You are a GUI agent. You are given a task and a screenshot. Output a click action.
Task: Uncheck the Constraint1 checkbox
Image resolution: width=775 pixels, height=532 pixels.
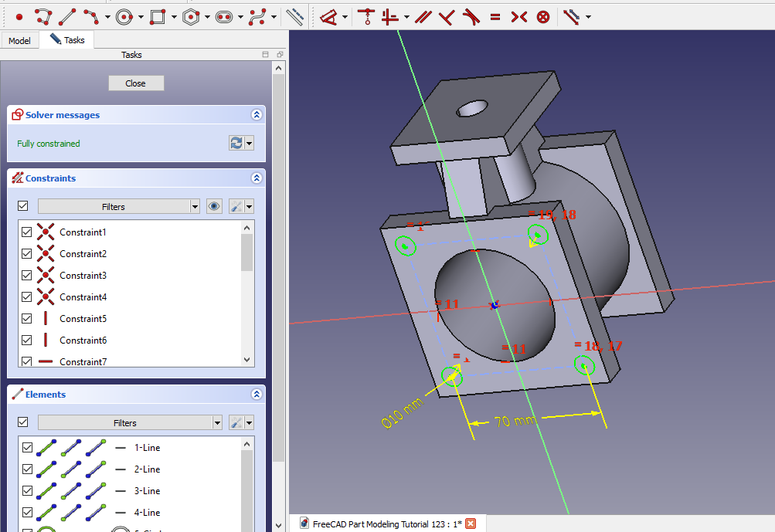[x=27, y=232]
